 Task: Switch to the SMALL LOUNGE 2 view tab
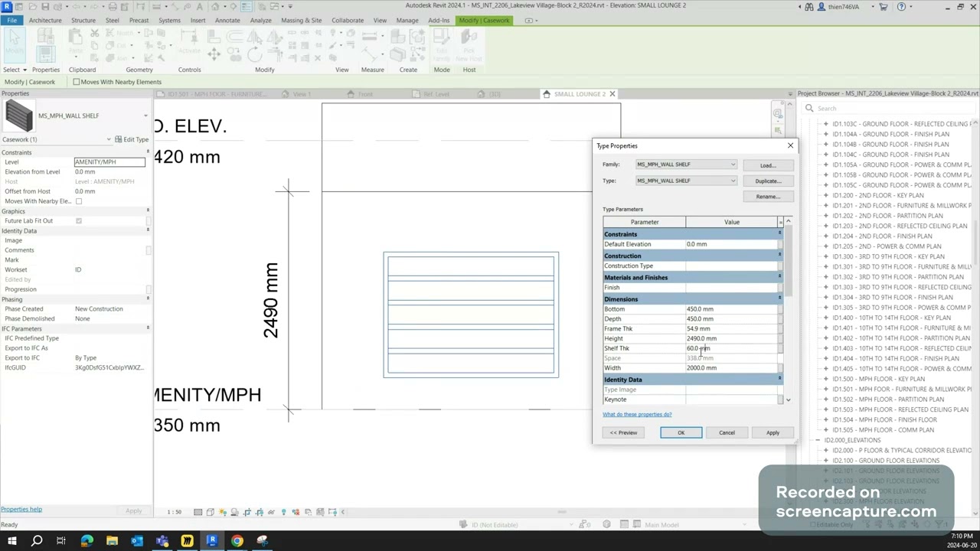pyautogui.click(x=578, y=94)
